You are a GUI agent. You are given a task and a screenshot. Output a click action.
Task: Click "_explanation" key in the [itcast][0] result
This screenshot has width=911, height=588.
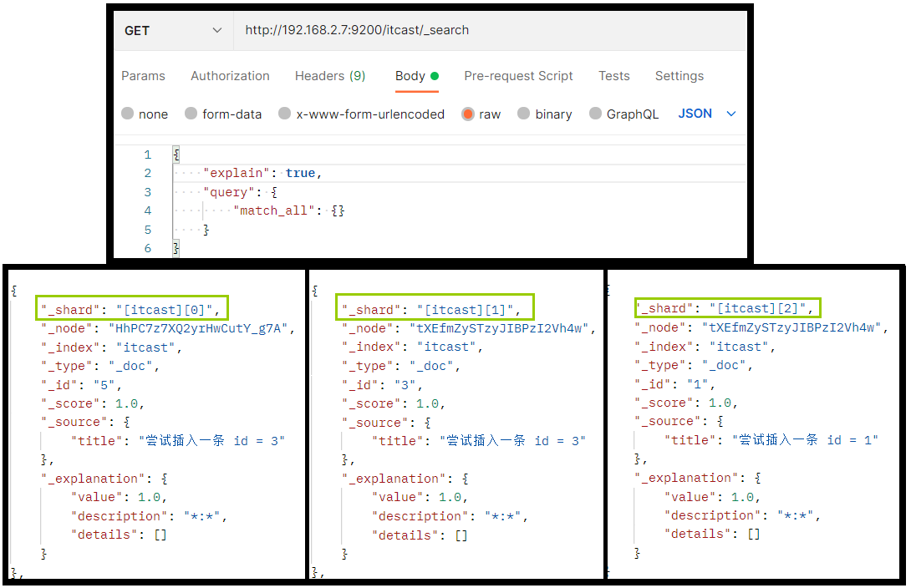[x=93, y=479]
